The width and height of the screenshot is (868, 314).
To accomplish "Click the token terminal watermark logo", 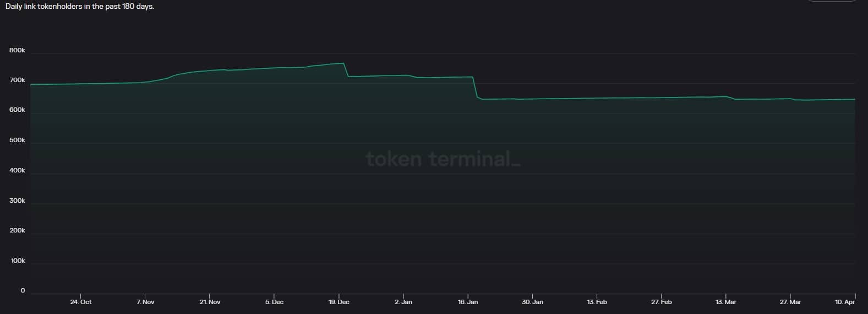I will tap(443, 159).
